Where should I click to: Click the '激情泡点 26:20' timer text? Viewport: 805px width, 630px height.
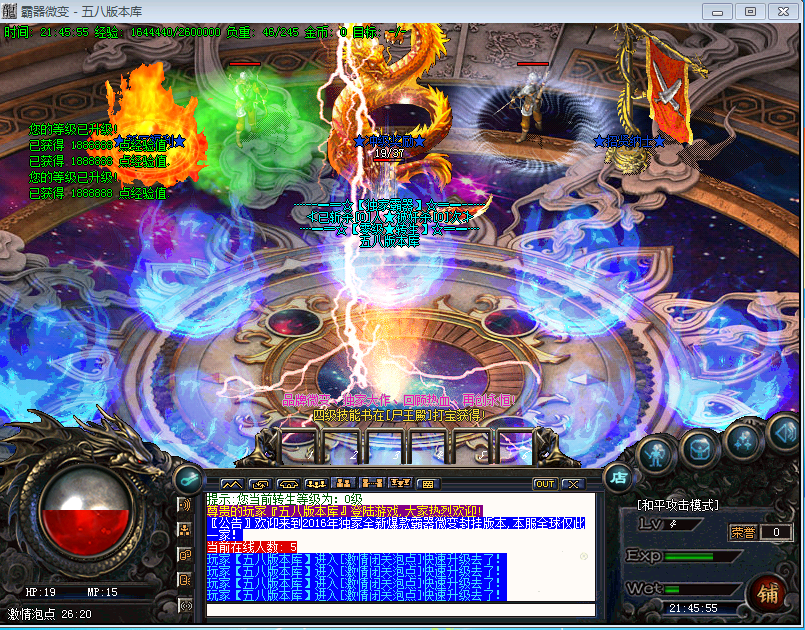[49, 614]
